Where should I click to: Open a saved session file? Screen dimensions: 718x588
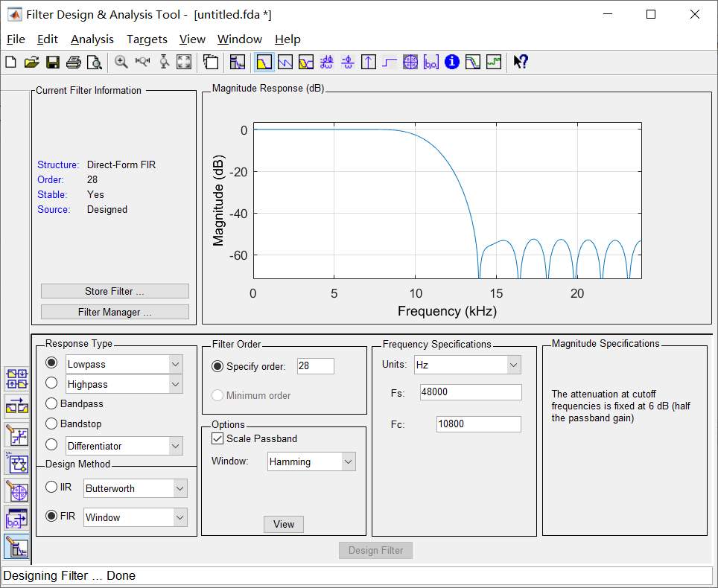click(x=31, y=62)
